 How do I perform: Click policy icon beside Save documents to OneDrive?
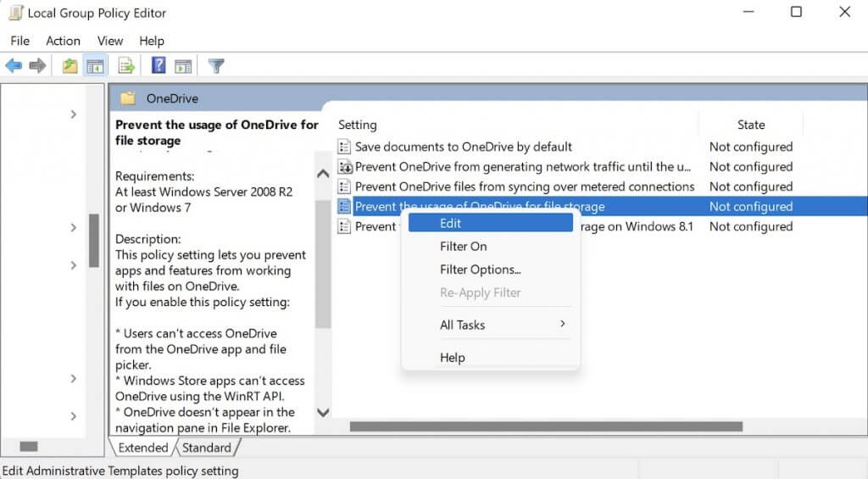tap(344, 147)
